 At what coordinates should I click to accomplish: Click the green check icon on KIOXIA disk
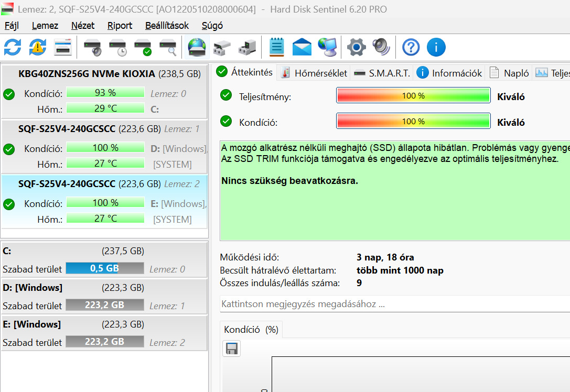coord(9,94)
